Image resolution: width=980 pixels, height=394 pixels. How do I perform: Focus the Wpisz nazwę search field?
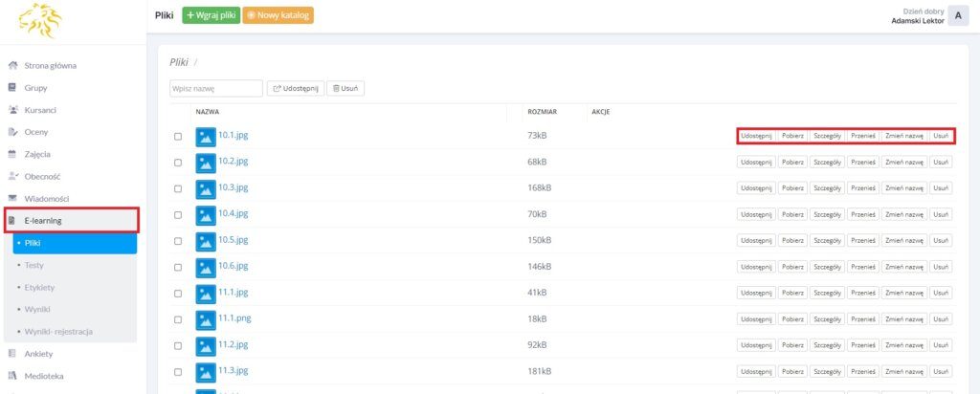coord(215,89)
